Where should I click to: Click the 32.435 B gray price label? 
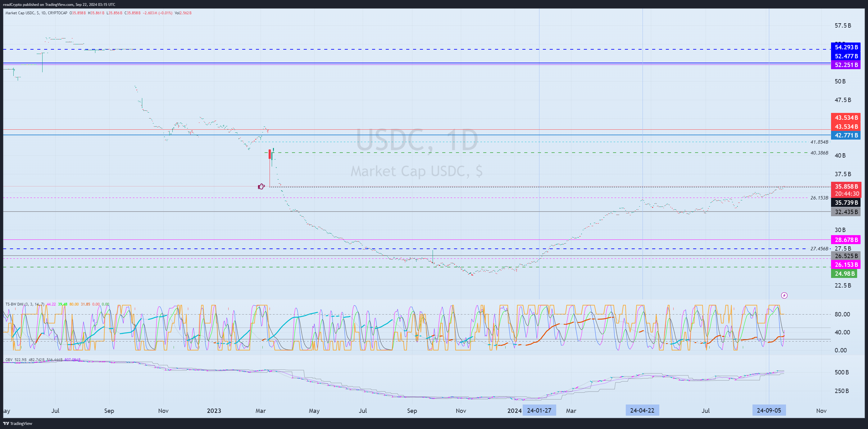846,212
